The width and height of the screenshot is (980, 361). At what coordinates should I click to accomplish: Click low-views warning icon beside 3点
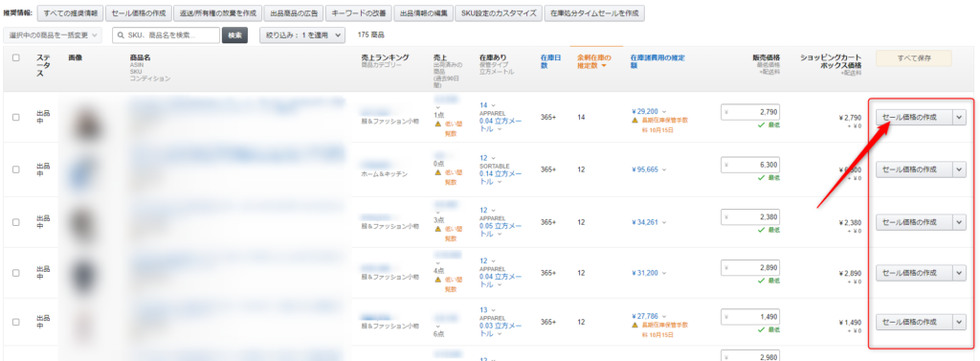[x=438, y=229]
